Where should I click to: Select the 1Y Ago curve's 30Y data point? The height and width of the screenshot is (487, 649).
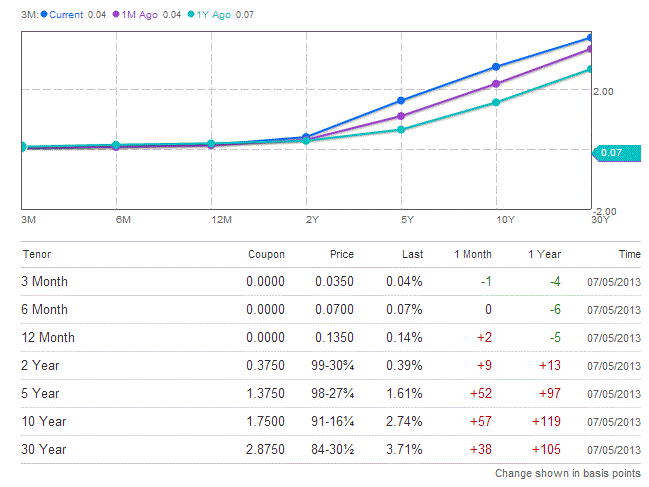click(x=590, y=69)
